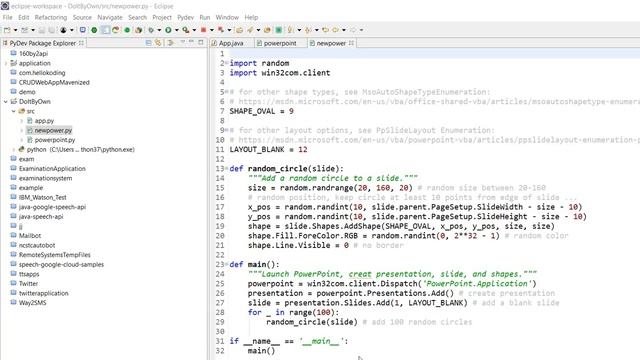This screenshot has height=360, width=640.
Task: Close the PyDev Package Explorer view tab
Action: [81, 43]
